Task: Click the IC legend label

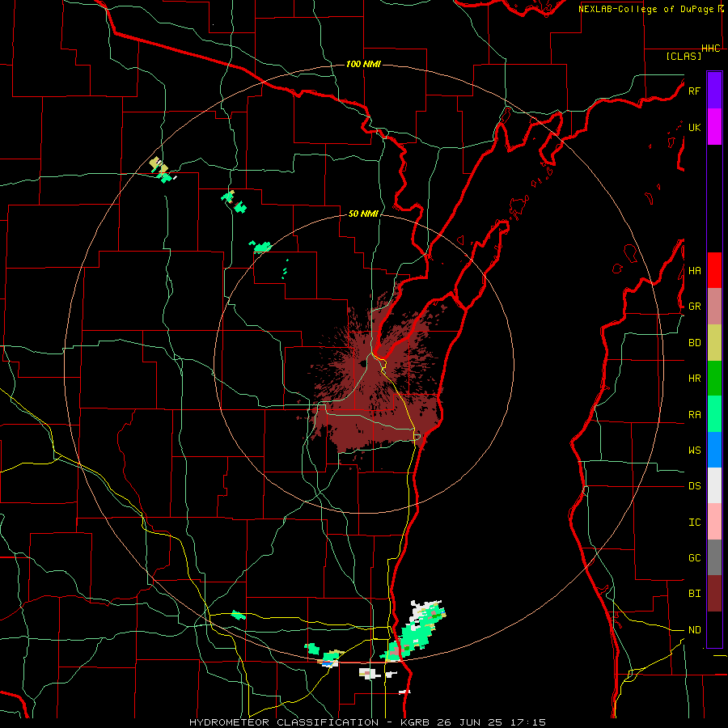Action: coord(694,522)
